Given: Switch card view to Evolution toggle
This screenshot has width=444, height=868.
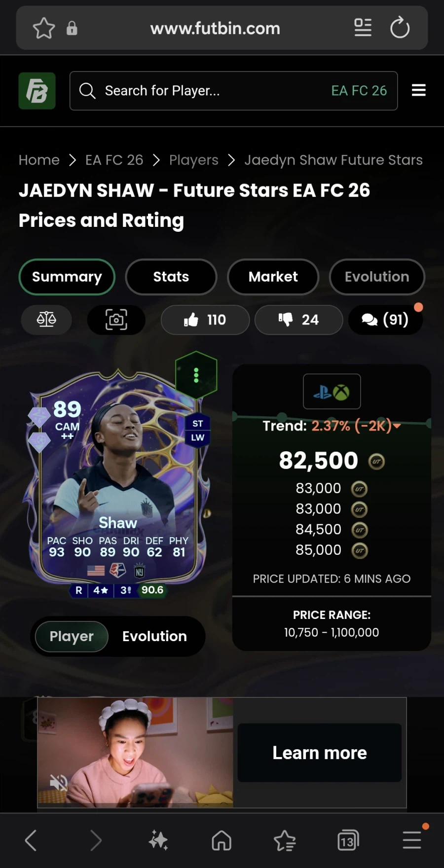Looking at the screenshot, I should pos(154,636).
